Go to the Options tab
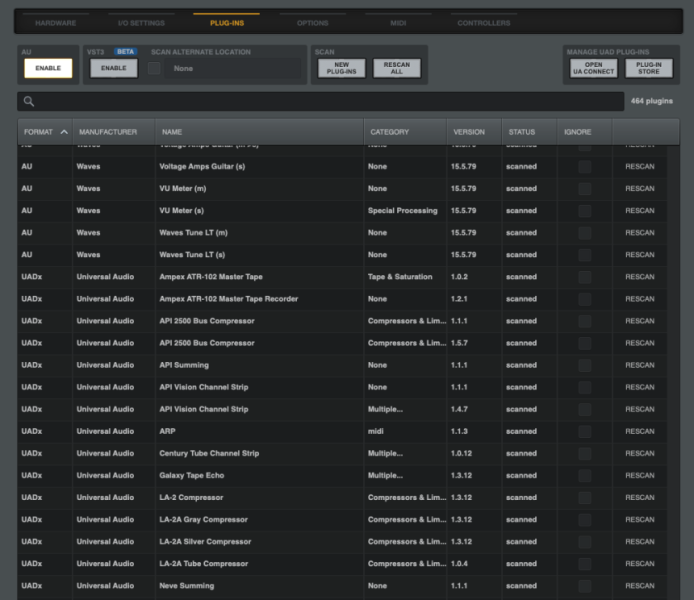The width and height of the screenshot is (694, 600). pyautogui.click(x=312, y=23)
